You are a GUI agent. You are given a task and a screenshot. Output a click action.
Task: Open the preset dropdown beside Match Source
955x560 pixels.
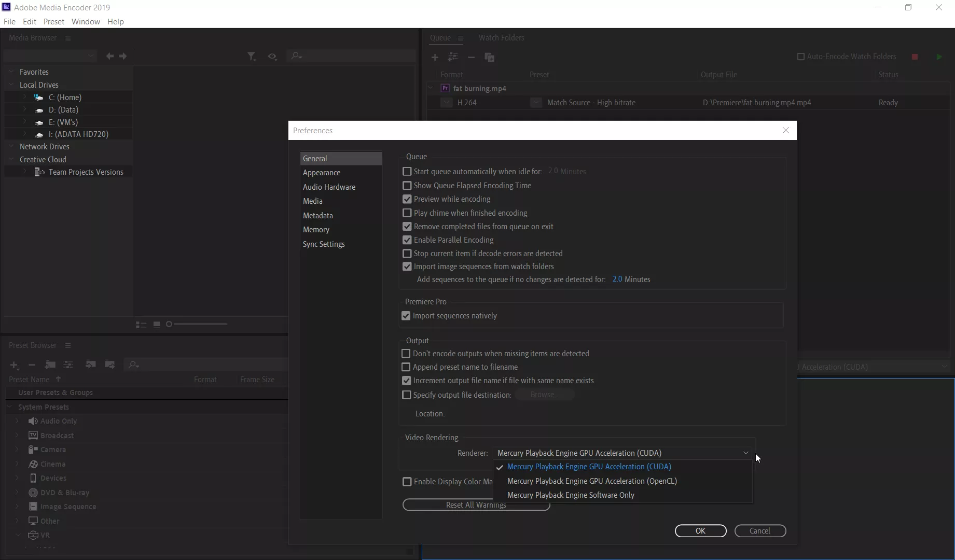coord(536,103)
